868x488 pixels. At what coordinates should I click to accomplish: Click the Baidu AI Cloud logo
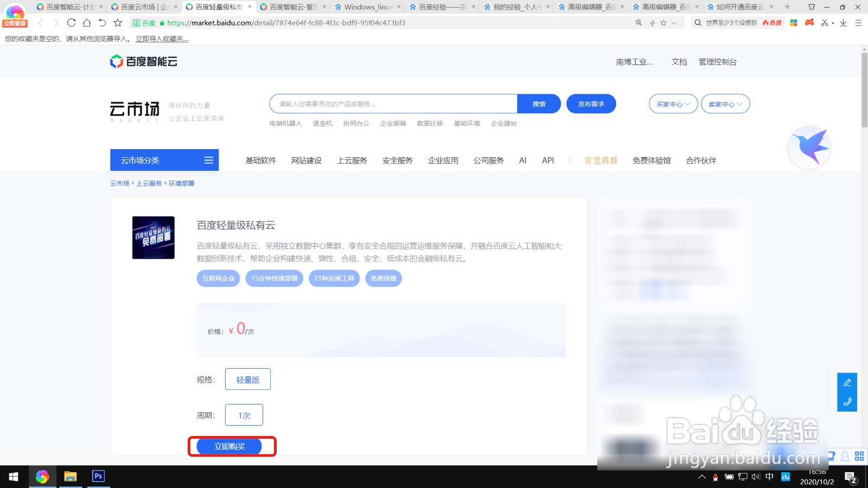[x=144, y=61]
